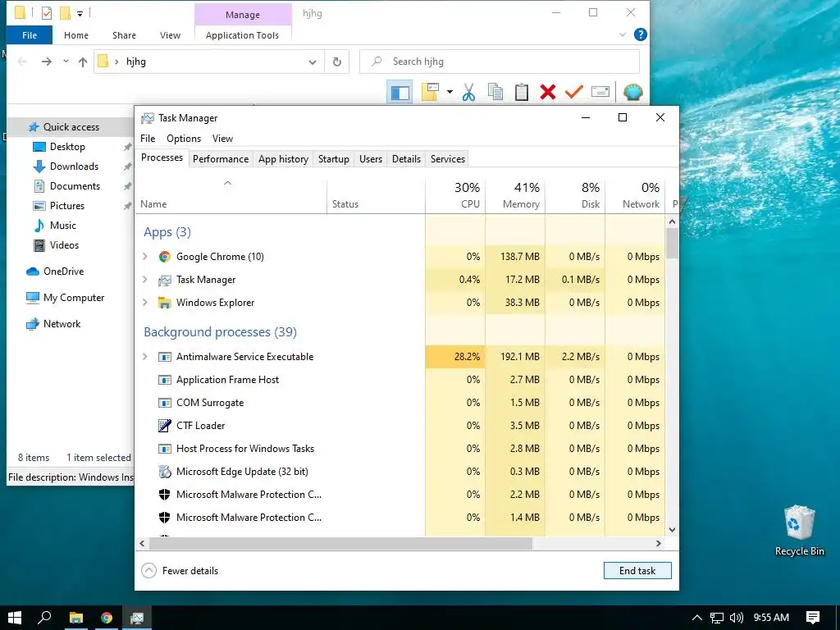Expand the Task Manager process row
The height and width of the screenshot is (630, 840).
click(144, 280)
